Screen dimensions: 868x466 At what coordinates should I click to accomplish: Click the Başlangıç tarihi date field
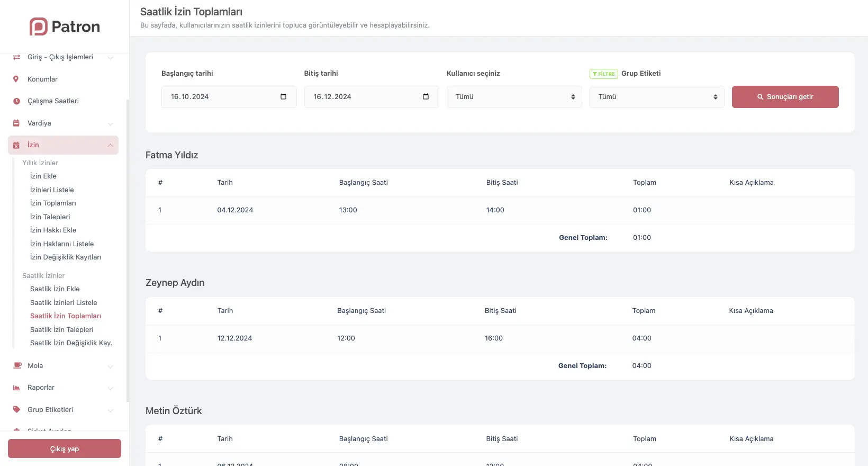pyautogui.click(x=222, y=97)
